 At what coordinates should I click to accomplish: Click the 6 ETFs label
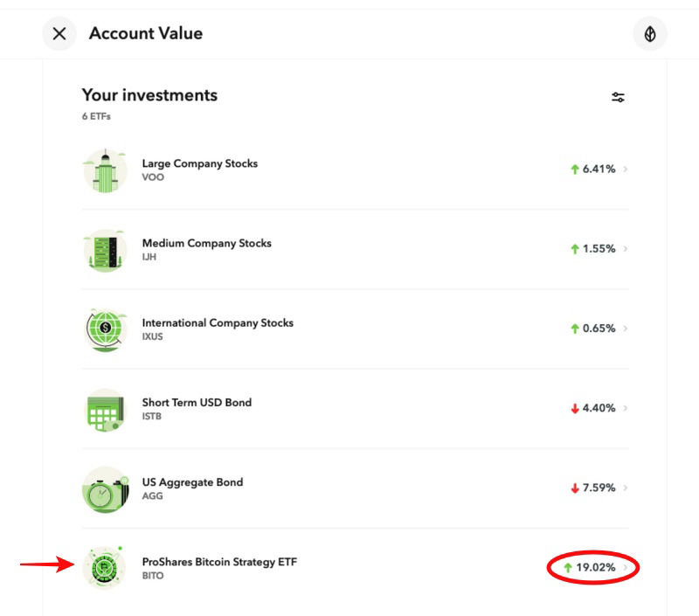click(95, 114)
